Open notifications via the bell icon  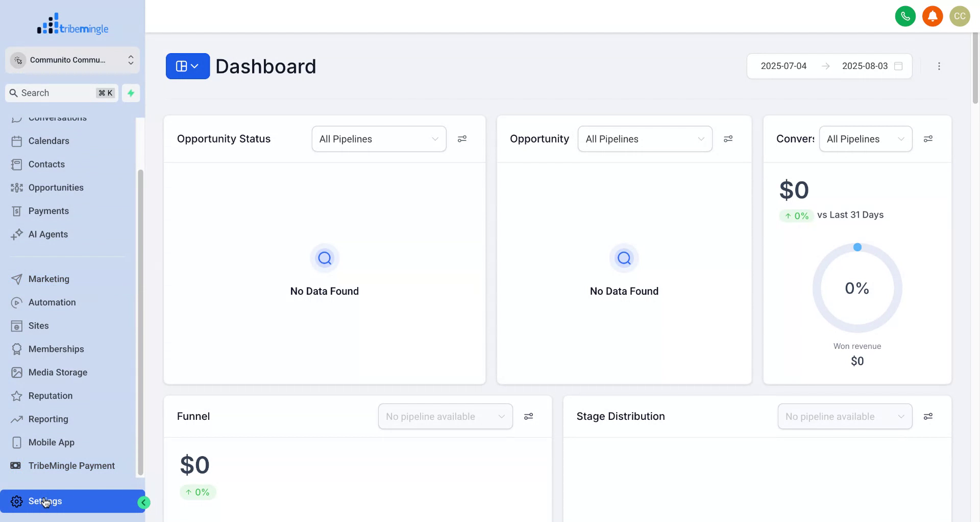click(933, 16)
